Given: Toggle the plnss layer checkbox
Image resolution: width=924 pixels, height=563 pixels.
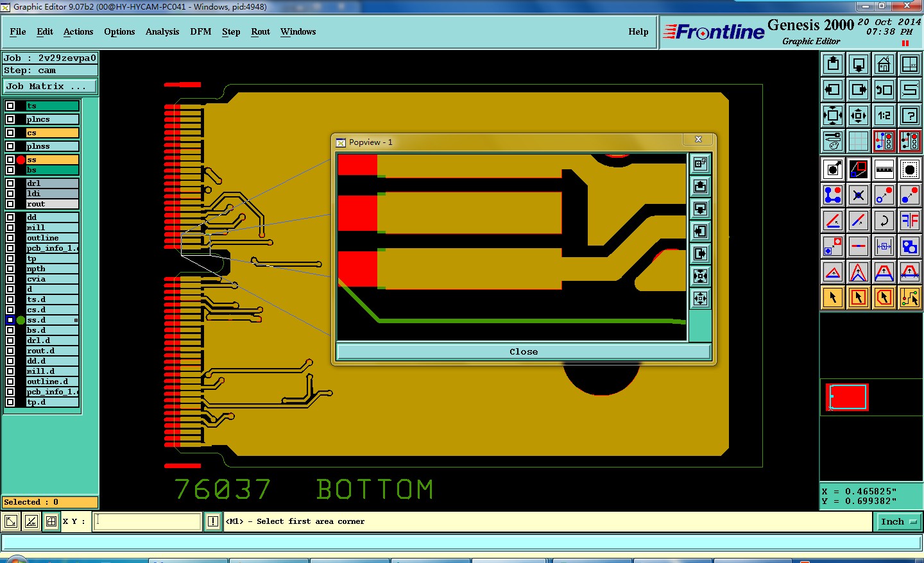Looking at the screenshot, I should [10, 146].
